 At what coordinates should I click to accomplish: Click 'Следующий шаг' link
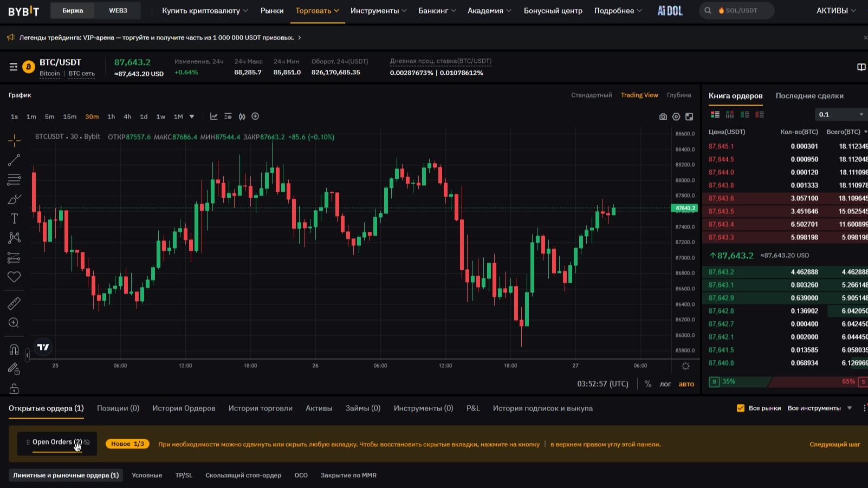pyautogui.click(x=834, y=445)
